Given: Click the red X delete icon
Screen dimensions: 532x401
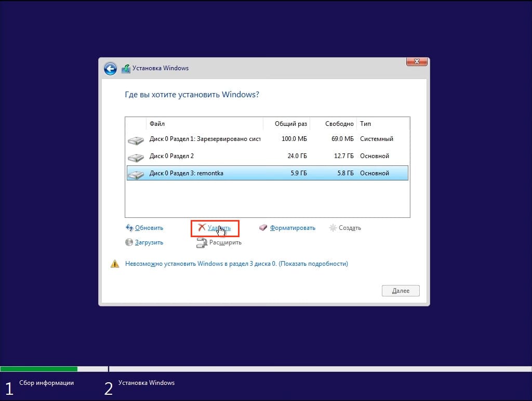Looking at the screenshot, I should (202, 227).
